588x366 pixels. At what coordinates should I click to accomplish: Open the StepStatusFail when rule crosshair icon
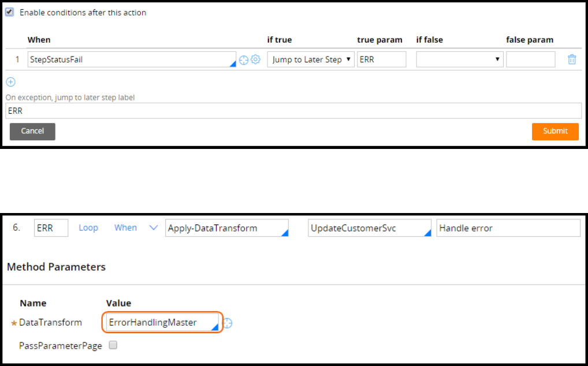(244, 59)
